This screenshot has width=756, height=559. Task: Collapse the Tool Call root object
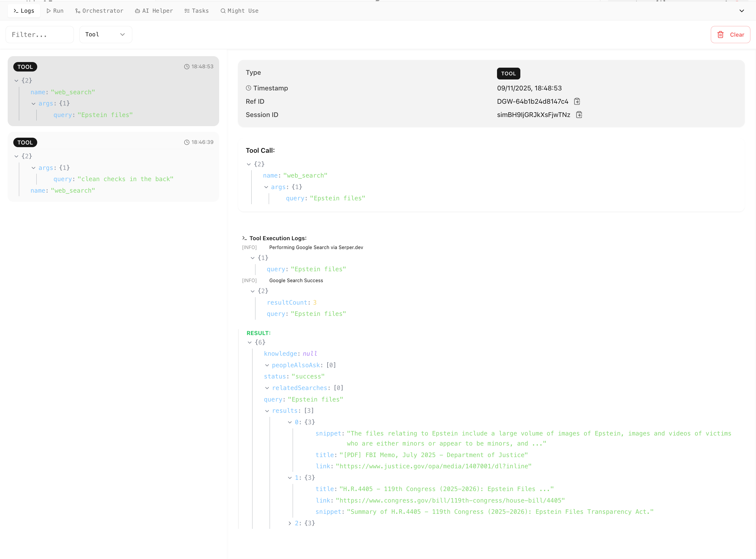pyautogui.click(x=249, y=164)
